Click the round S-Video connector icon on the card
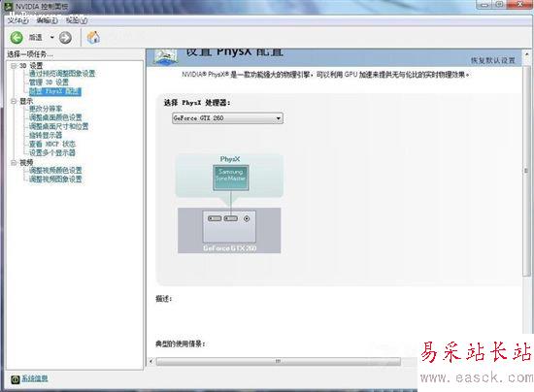534x392 pixels. [x=247, y=218]
